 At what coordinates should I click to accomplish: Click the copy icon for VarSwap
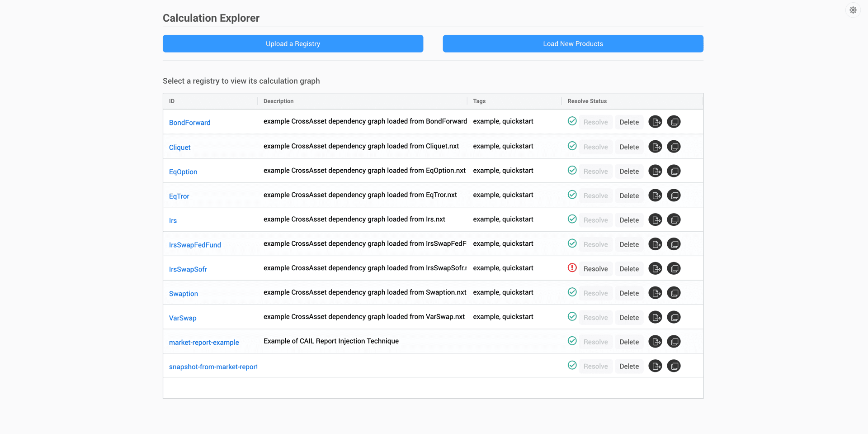(x=674, y=317)
